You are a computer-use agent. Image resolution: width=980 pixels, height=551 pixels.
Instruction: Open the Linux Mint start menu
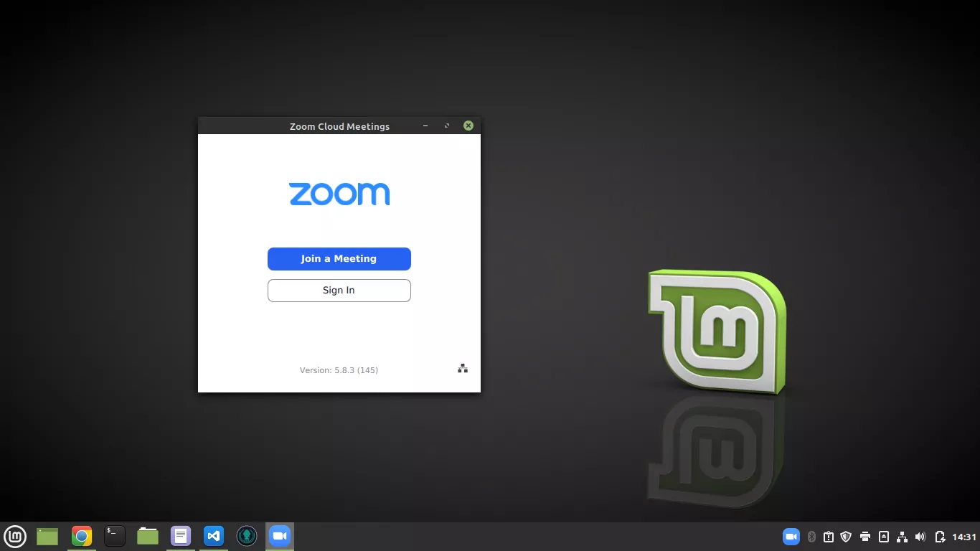click(15, 536)
